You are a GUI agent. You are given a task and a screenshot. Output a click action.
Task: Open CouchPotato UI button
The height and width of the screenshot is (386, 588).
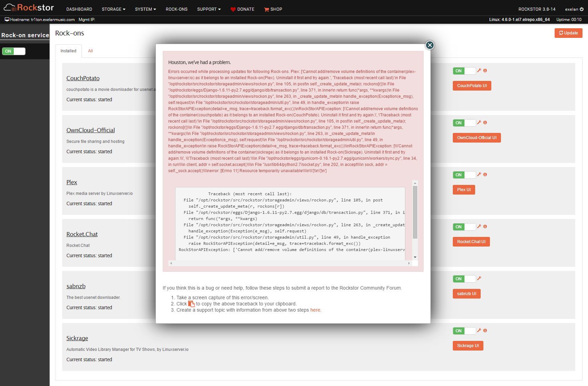pos(472,86)
